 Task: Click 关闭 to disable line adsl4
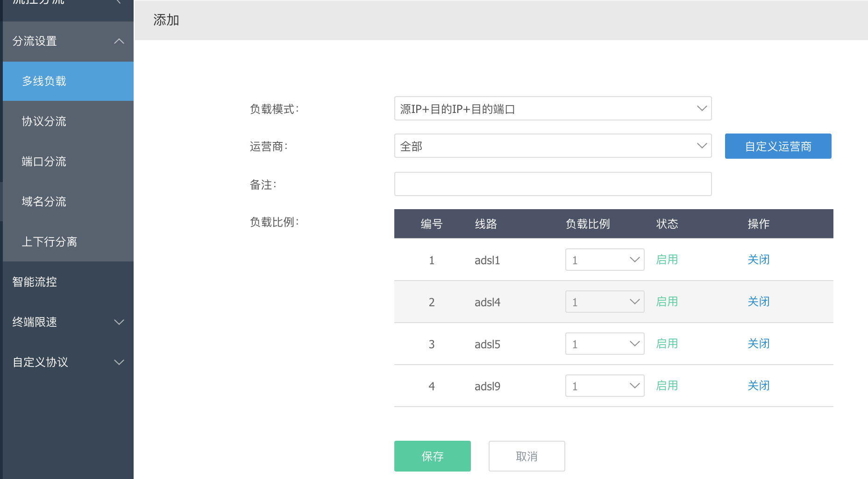759,302
